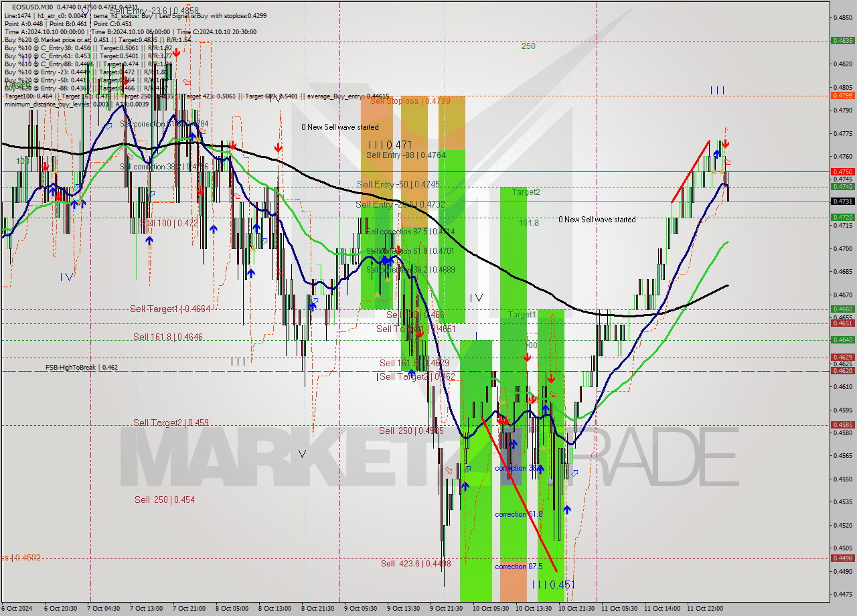Click the blue 'correction 87.5' label
Screen dimensions: 857x616
click(519, 566)
